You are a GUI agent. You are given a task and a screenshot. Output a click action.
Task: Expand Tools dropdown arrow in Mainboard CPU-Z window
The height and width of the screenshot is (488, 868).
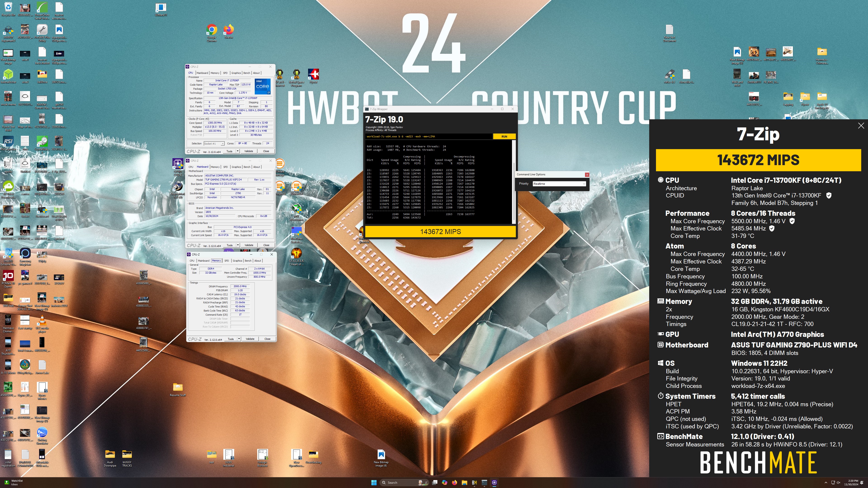coord(238,245)
